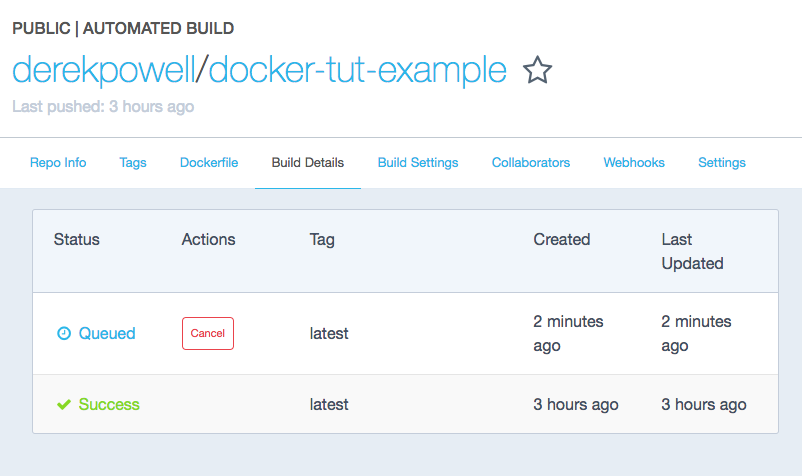Click the Queued clock status icon
The image size is (802, 476).
click(x=63, y=333)
